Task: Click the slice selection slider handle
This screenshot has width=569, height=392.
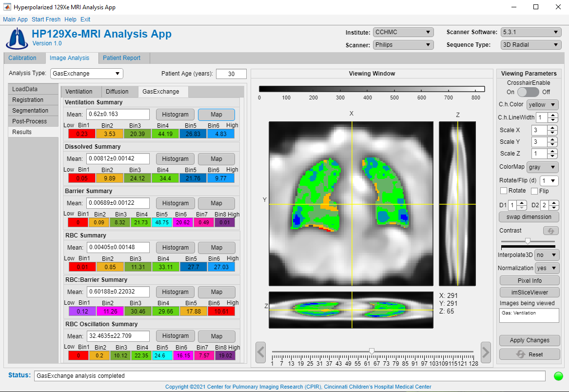Action: [x=372, y=351]
